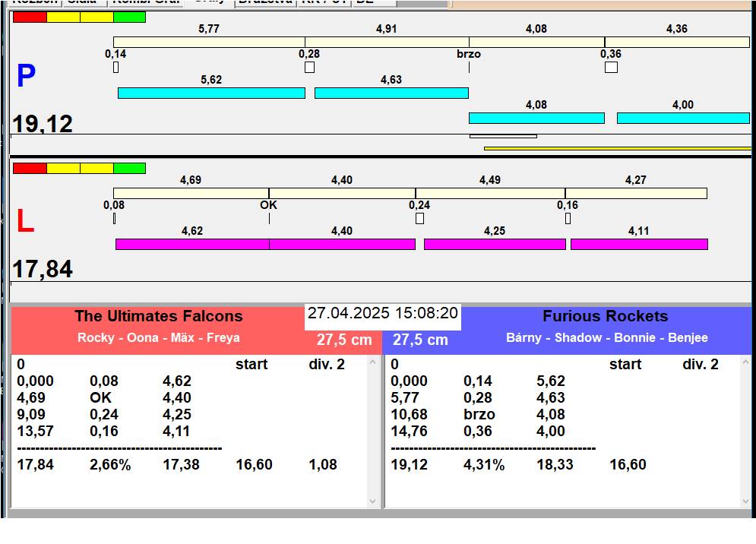Select the cream 4,91 run bar in lane P

coord(387,42)
